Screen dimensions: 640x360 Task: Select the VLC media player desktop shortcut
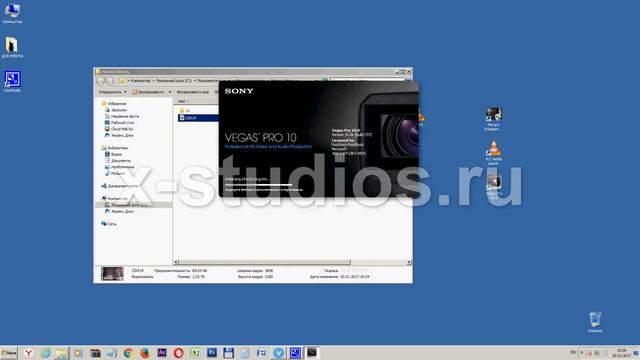point(493,153)
